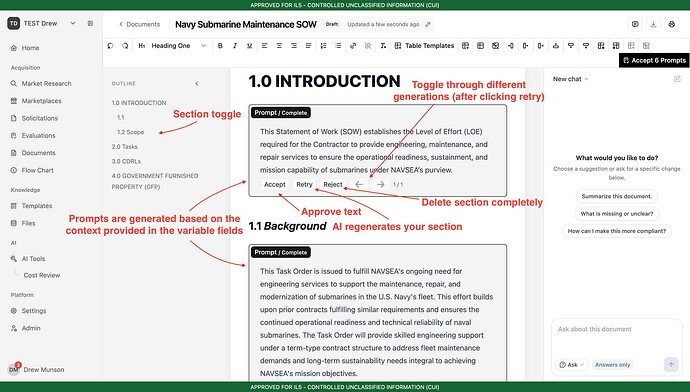Click the Accept 6 Prompts button

pos(654,60)
